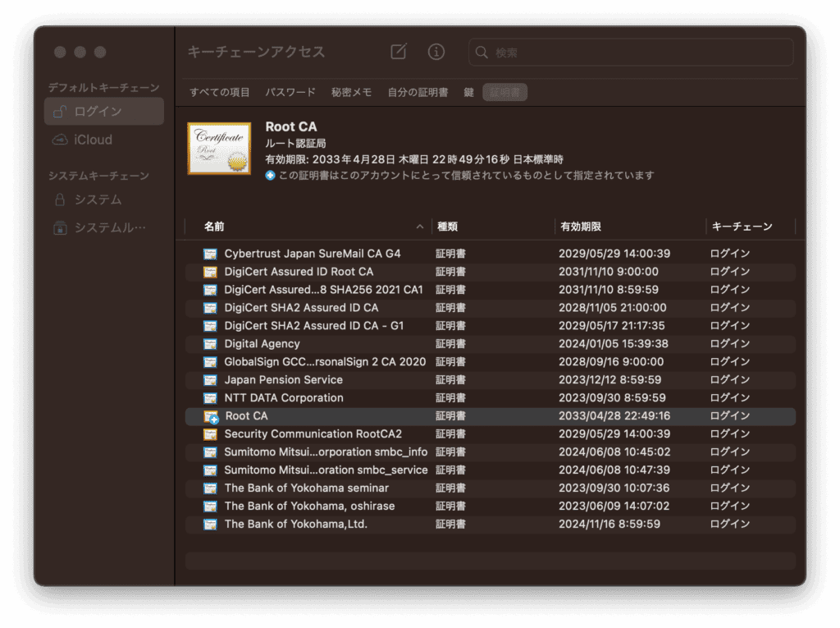Click certificate icon of GlobalSign GCC...rsonalSign 2 CA 2020
Viewport: 840px width, 628px height.
(210, 362)
